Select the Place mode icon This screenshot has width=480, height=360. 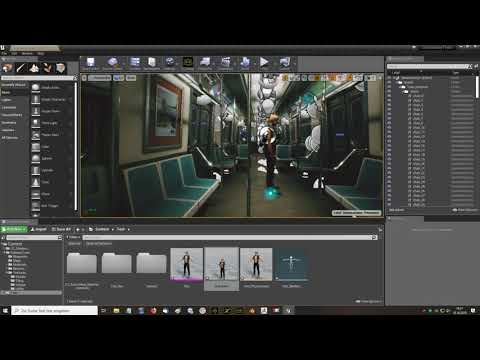(7, 68)
